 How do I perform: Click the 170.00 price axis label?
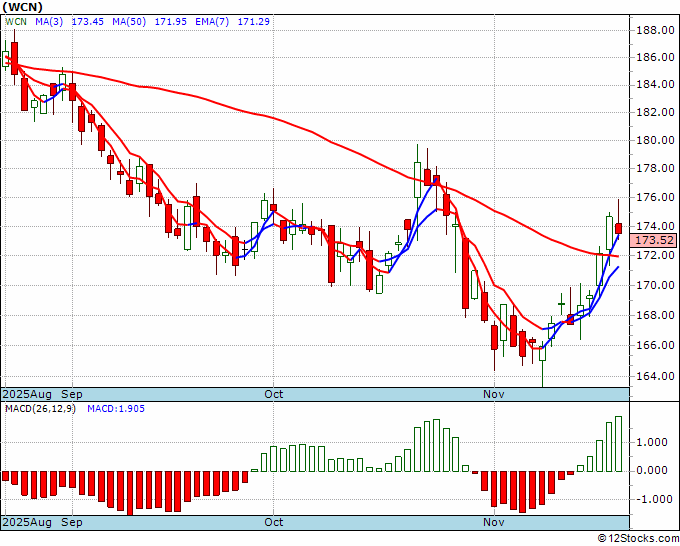[x=655, y=285]
